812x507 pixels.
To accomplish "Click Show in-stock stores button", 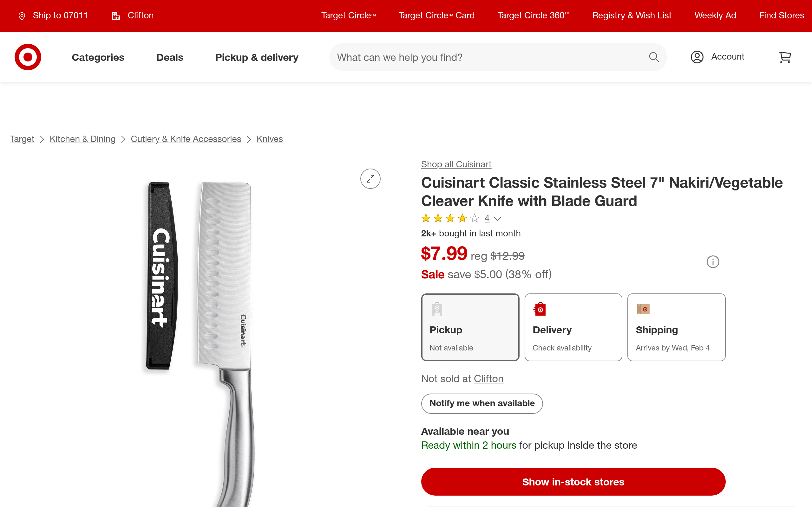I will point(573,482).
